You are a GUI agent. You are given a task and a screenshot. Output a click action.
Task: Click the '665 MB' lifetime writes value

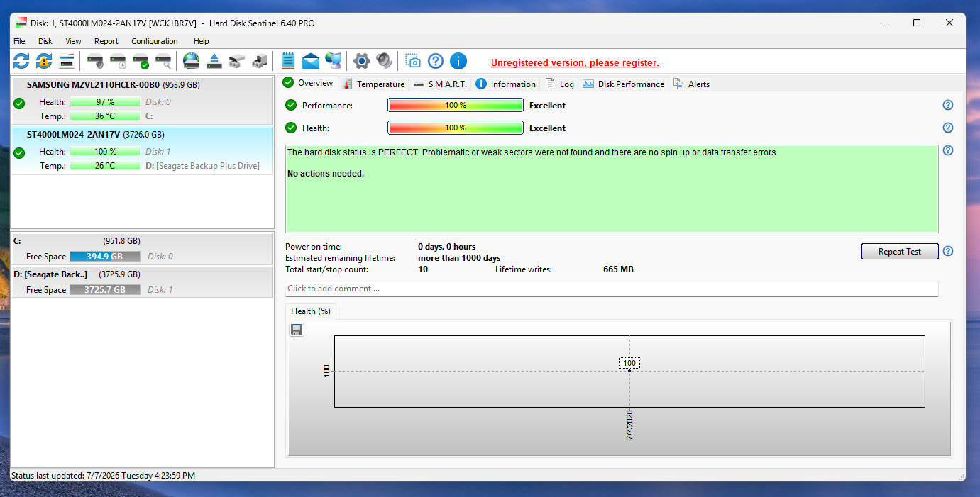pyautogui.click(x=618, y=269)
